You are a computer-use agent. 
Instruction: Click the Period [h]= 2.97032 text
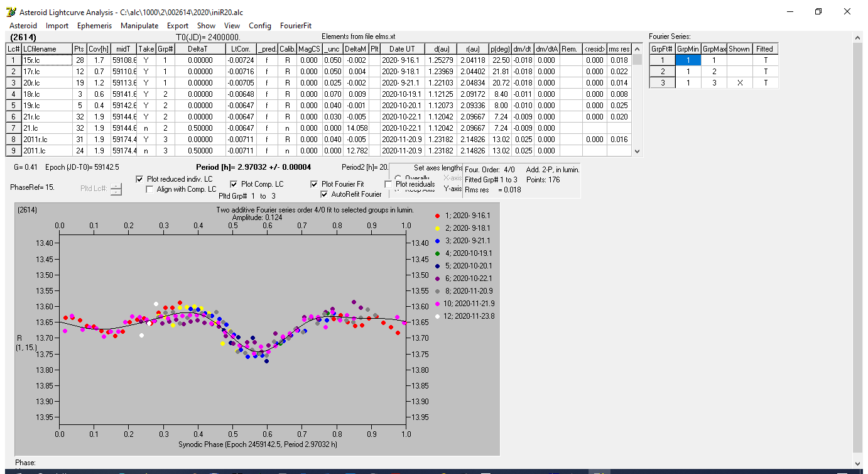(253, 167)
